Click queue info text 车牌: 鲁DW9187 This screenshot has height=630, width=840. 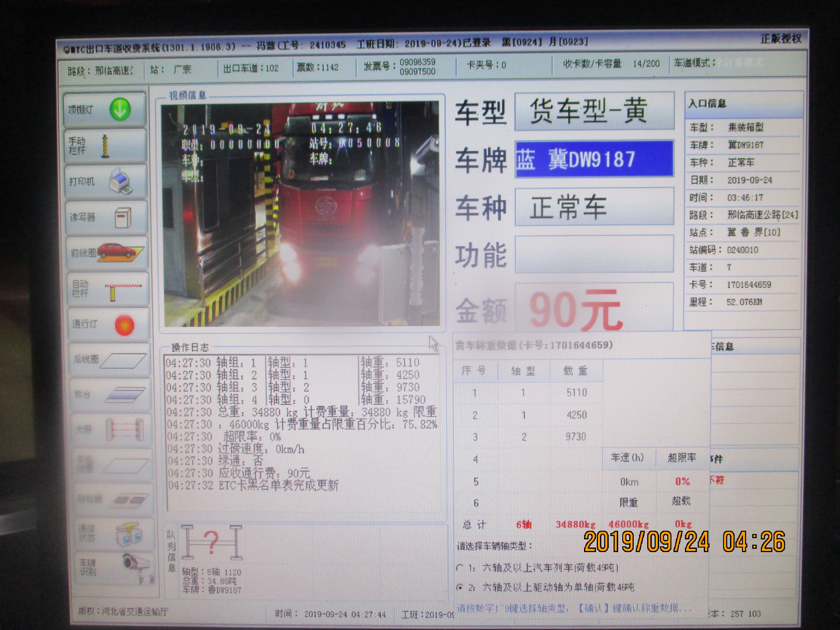[x=212, y=590]
